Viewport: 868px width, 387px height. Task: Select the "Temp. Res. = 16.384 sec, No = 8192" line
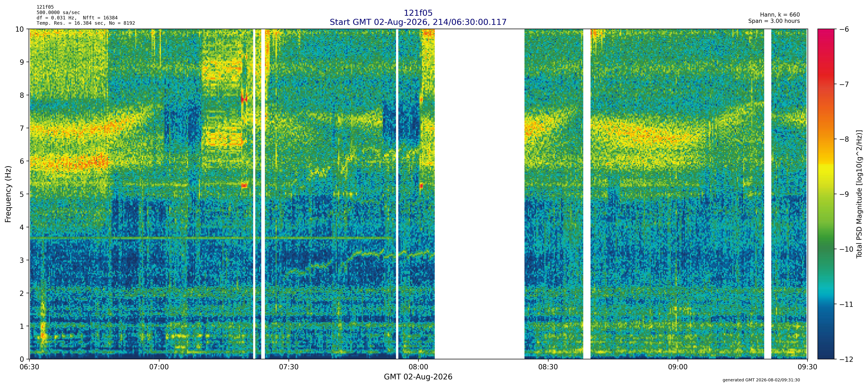pos(86,23)
